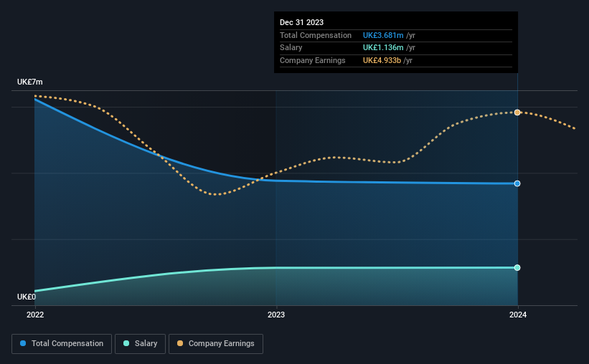Click the 2022 x-axis label
The image size is (589, 364).
click(35, 315)
